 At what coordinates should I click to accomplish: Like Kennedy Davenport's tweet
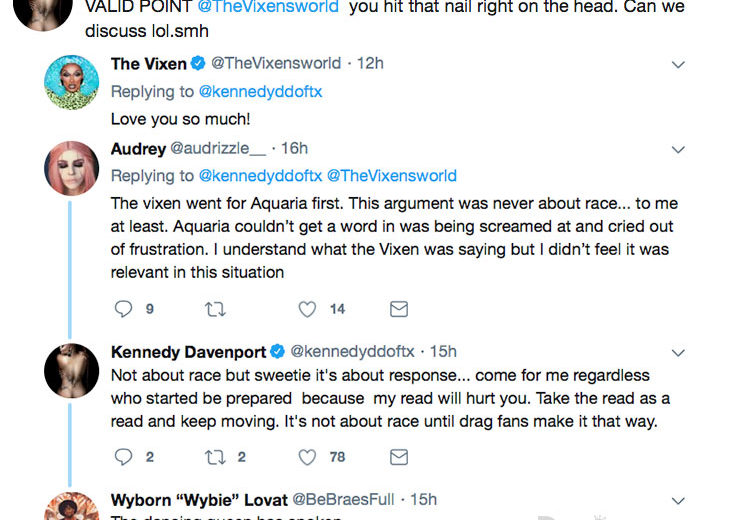[308, 457]
